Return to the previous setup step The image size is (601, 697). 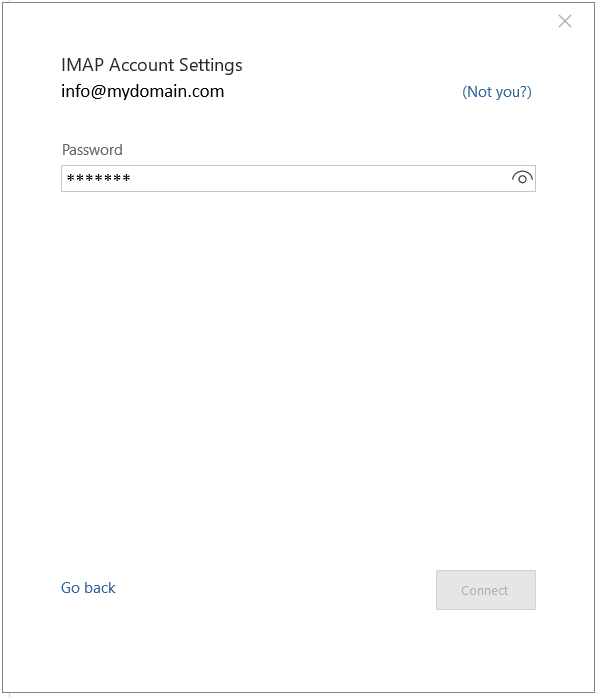tap(88, 588)
